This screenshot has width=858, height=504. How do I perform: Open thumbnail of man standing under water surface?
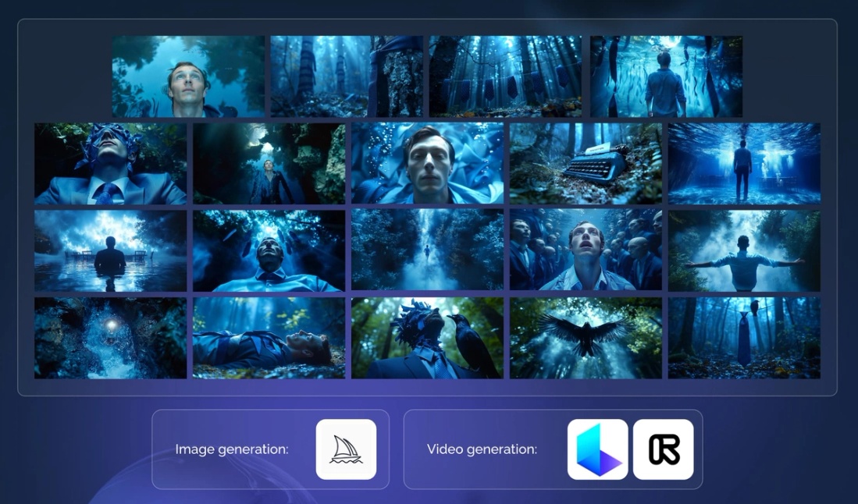pyautogui.click(x=744, y=163)
